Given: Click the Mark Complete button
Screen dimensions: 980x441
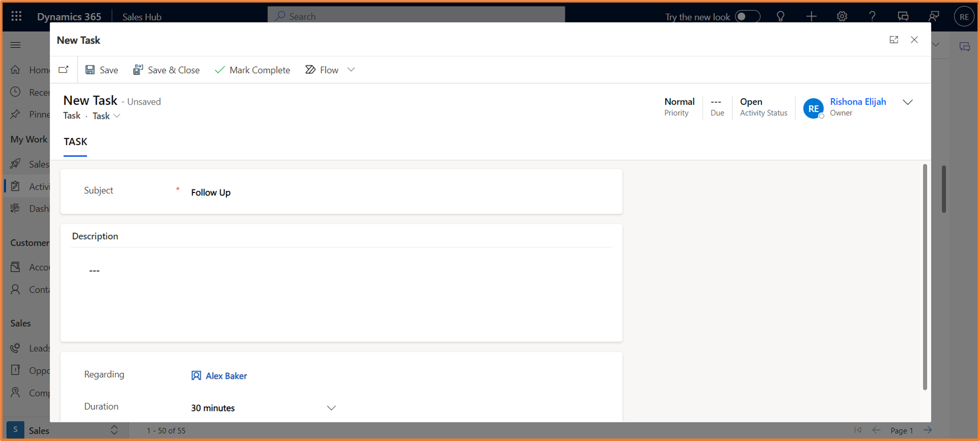Looking at the screenshot, I should coord(253,70).
